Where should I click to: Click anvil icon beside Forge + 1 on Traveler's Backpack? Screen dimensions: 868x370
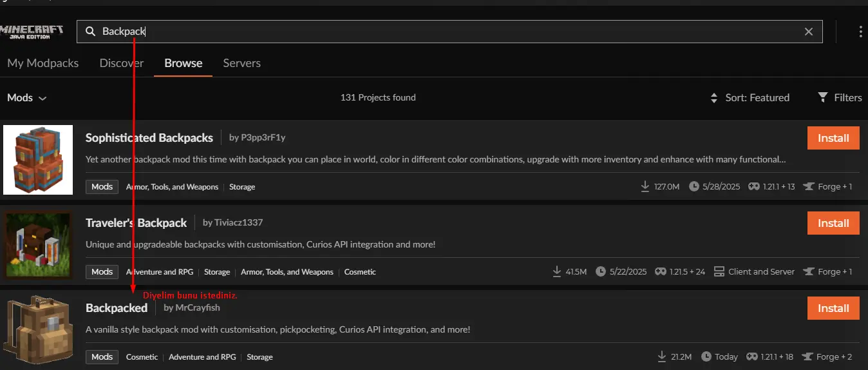809,271
